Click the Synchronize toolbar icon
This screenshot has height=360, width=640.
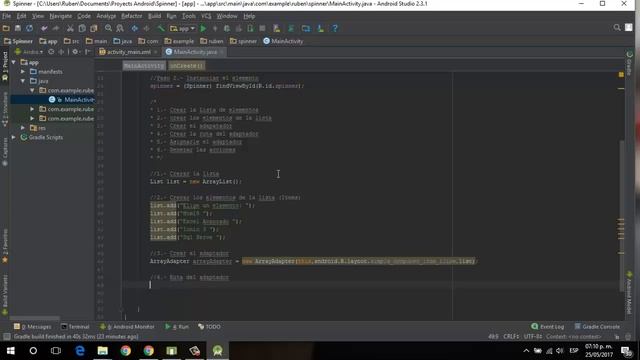pos(29,28)
